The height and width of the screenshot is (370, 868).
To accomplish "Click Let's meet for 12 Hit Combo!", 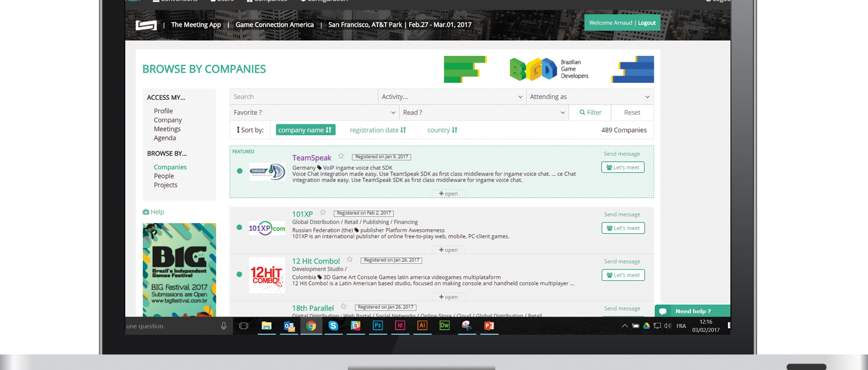I will point(623,275).
